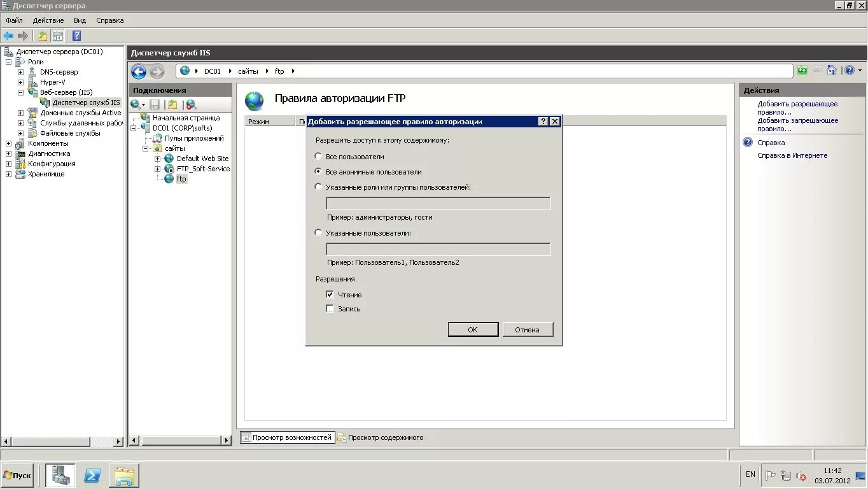Viewport: 868px width, 489px height.
Task: Check the Запись permission checkbox
Action: (330, 308)
